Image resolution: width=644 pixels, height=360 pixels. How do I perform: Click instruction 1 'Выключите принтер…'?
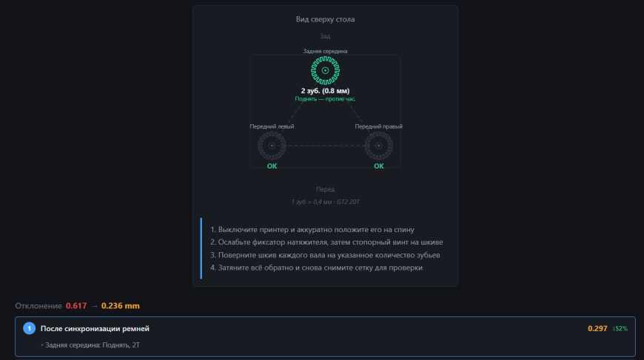pyautogui.click(x=312, y=230)
